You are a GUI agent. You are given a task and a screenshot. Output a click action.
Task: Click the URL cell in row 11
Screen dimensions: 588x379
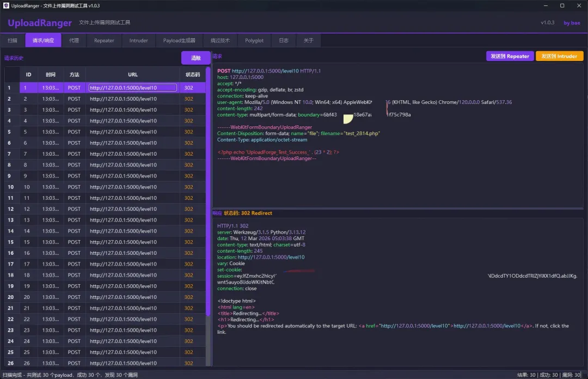[133, 198]
